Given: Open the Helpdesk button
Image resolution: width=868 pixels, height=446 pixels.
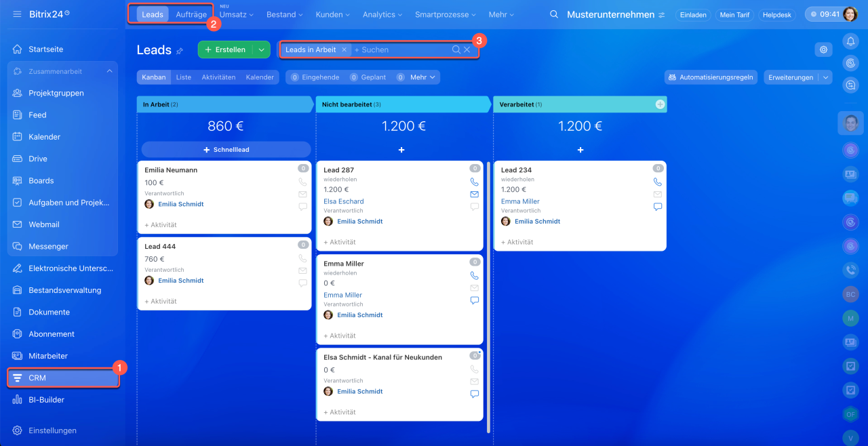Looking at the screenshot, I should click(777, 14).
